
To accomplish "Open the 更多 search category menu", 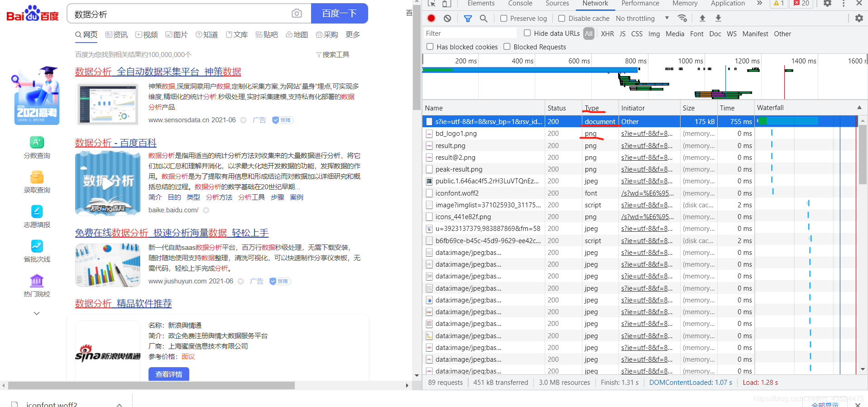I will point(353,34).
